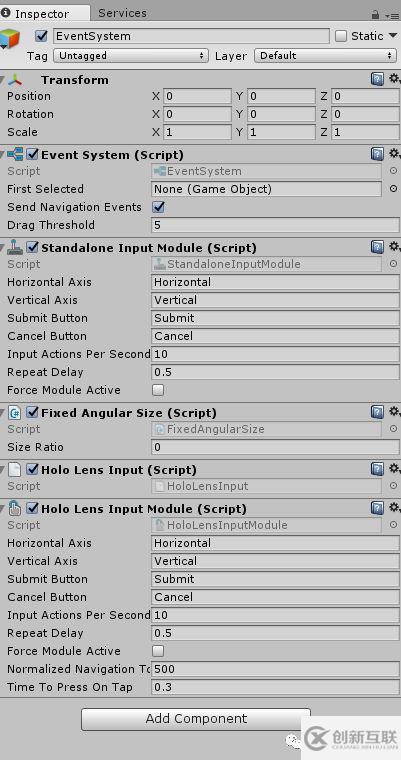Select the Inspector tab

(x=42, y=14)
